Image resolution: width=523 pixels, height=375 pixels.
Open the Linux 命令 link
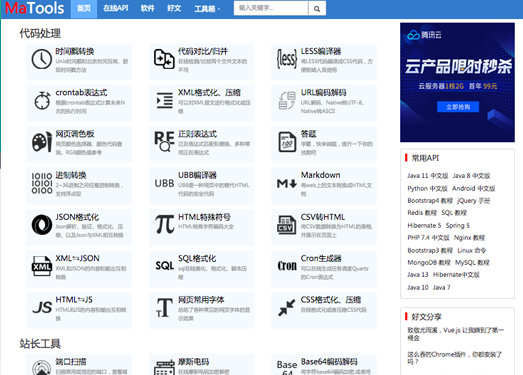(472, 250)
